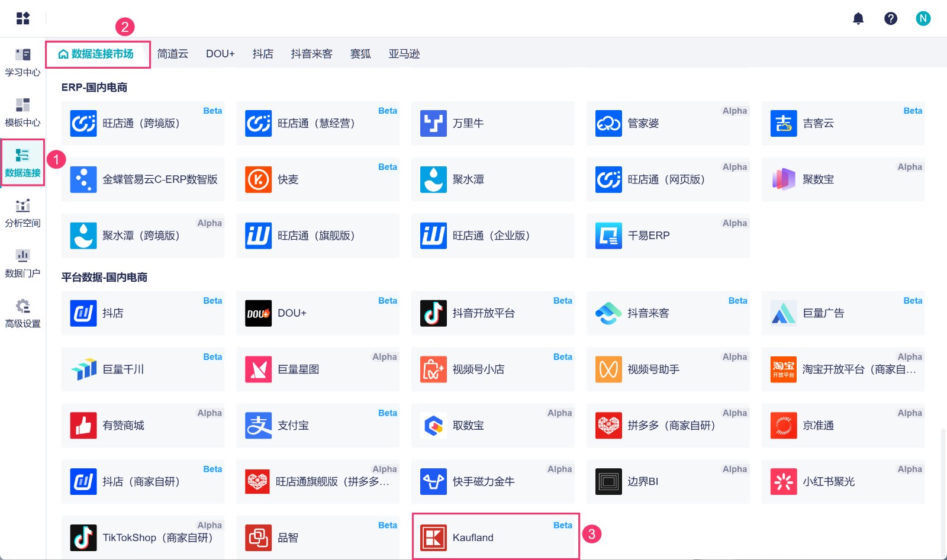
Task: Click the 万里牛 icon
Action: tap(433, 123)
